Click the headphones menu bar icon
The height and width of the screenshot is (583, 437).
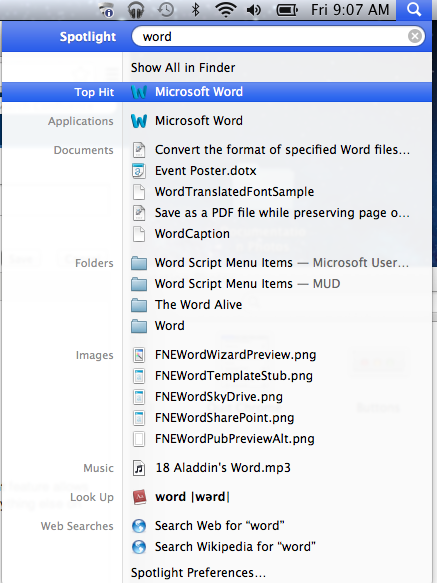click(136, 10)
